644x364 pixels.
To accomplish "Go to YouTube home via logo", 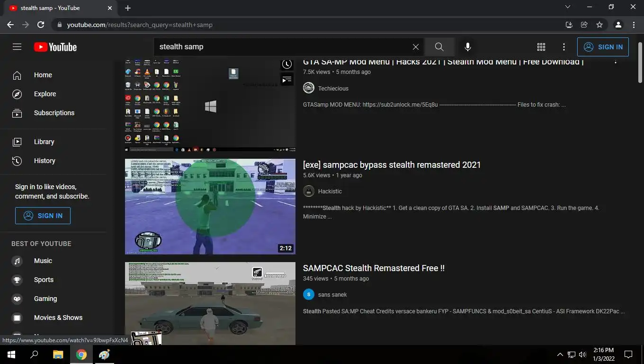I will 55,47.
